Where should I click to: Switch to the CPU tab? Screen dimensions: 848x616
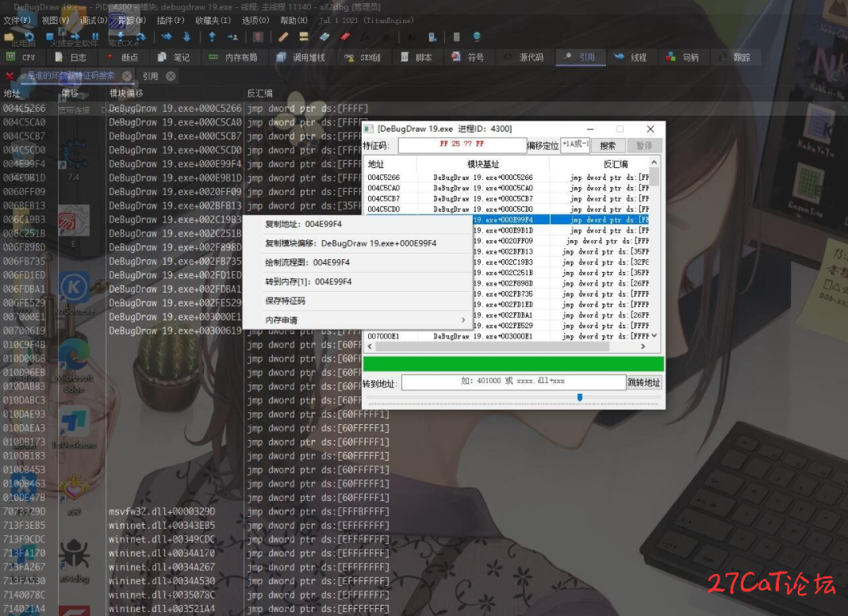21,57
